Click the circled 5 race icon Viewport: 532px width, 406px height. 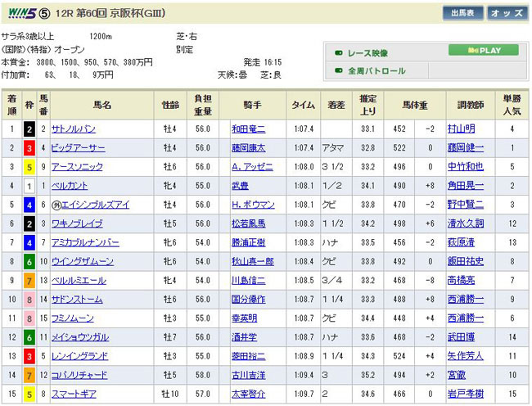coord(49,12)
